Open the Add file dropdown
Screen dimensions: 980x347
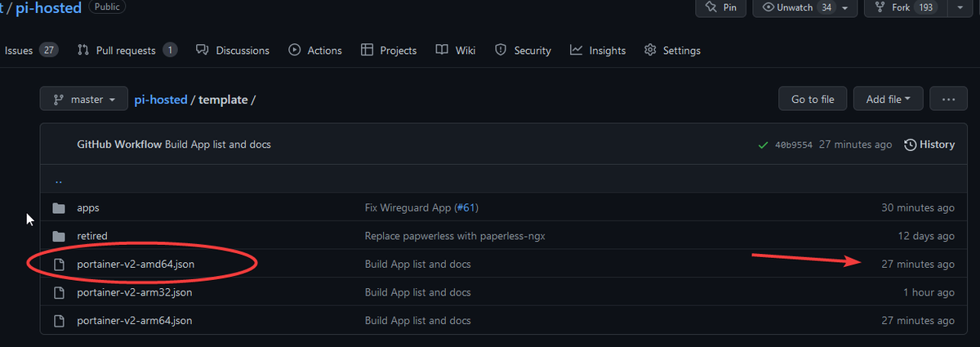point(888,100)
